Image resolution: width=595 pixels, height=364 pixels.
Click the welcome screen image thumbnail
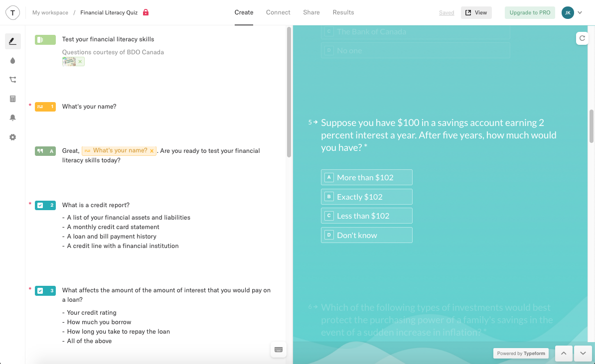[69, 61]
